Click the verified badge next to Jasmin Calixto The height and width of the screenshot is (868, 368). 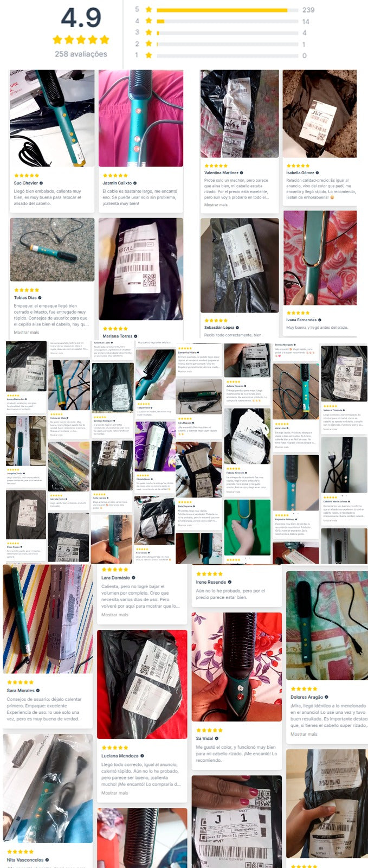[135, 183]
